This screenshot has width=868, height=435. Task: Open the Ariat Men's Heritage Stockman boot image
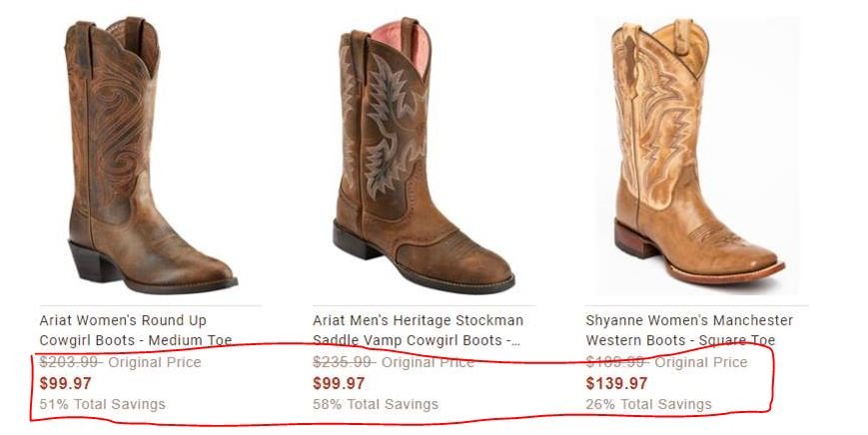coord(424,155)
